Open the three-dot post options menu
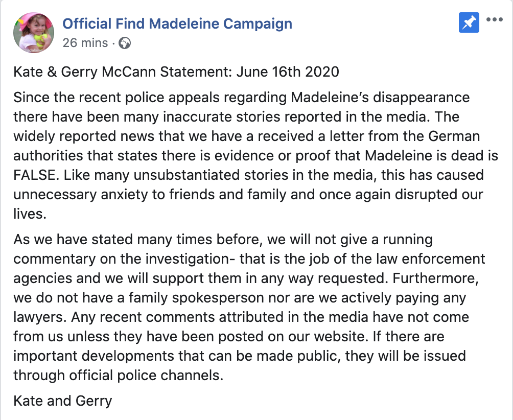This screenshot has width=513, height=420. pos(495,20)
